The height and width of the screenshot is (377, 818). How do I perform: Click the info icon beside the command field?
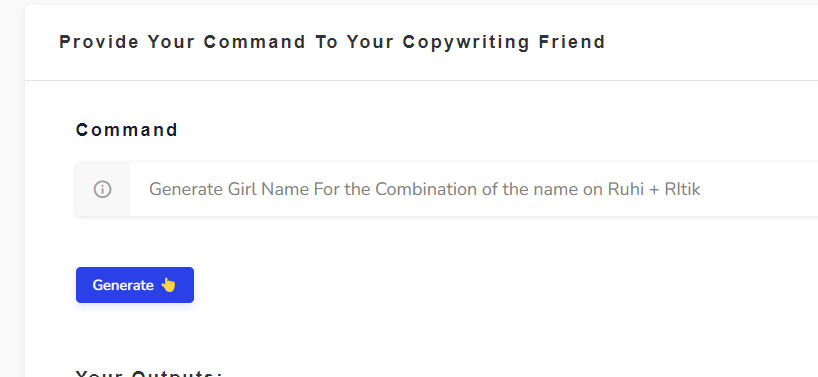[102, 189]
